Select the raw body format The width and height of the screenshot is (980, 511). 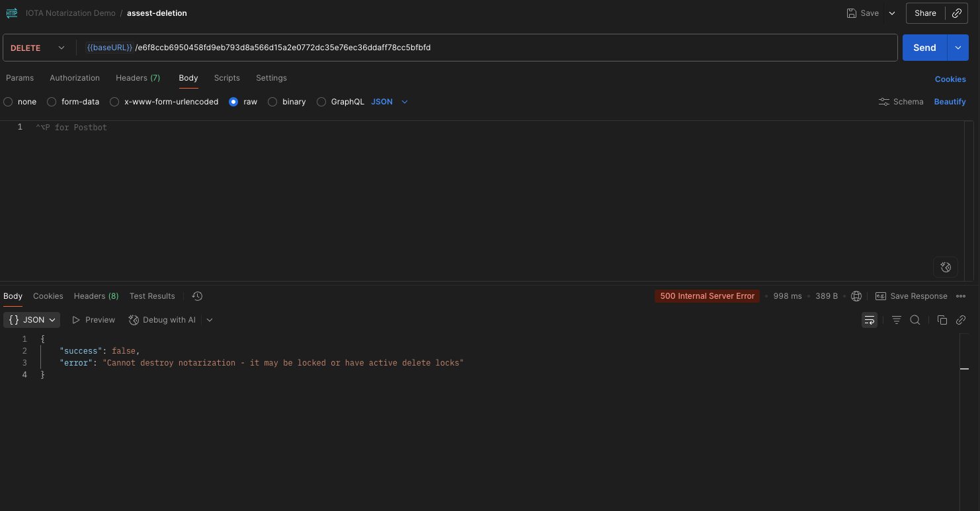click(234, 101)
